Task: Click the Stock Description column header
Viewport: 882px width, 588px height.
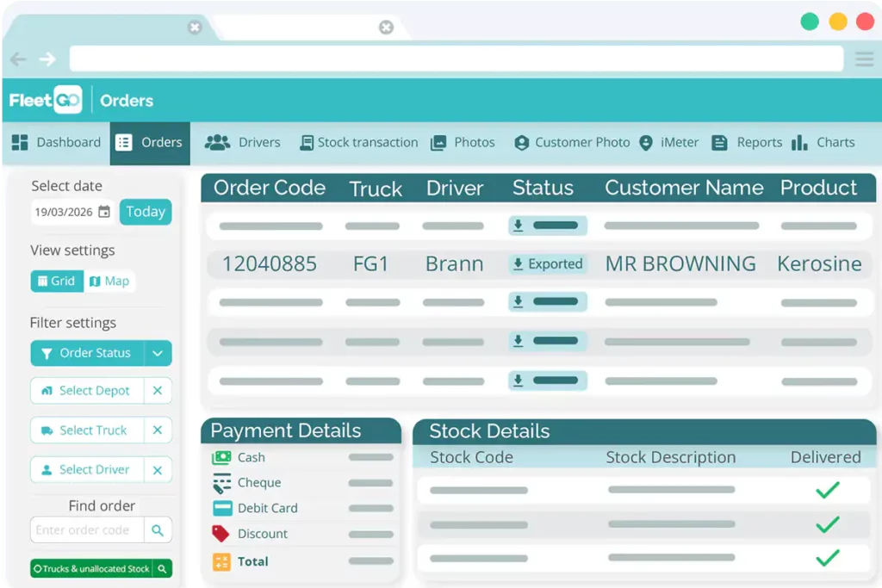Action: click(670, 458)
